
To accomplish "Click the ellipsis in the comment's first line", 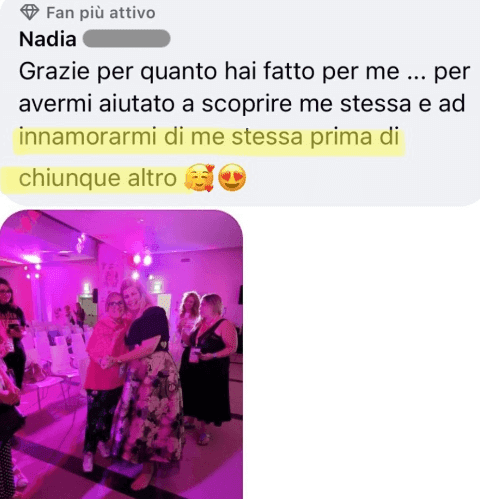I will click(416, 77).
